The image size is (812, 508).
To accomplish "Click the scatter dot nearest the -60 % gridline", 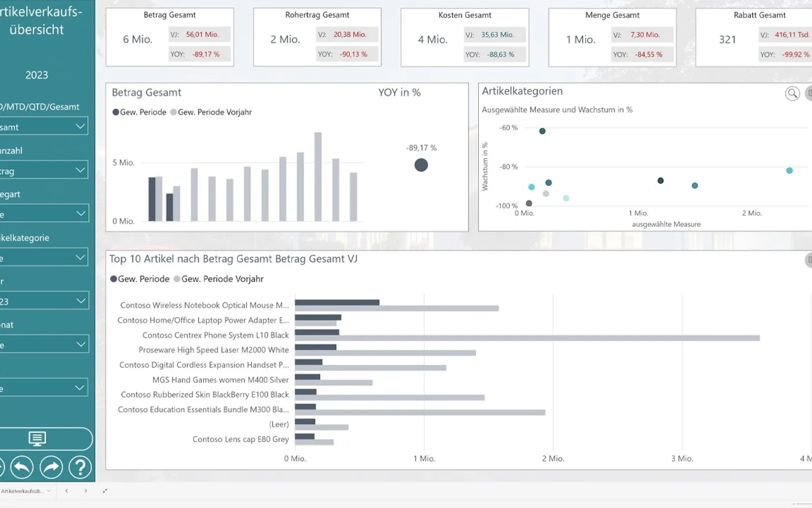I will click(543, 131).
